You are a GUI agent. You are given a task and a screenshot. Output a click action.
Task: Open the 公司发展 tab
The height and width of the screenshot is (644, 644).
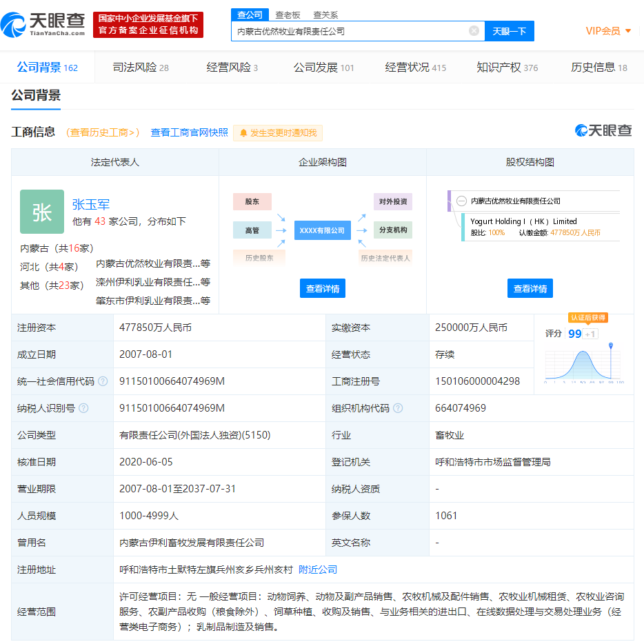[323, 67]
